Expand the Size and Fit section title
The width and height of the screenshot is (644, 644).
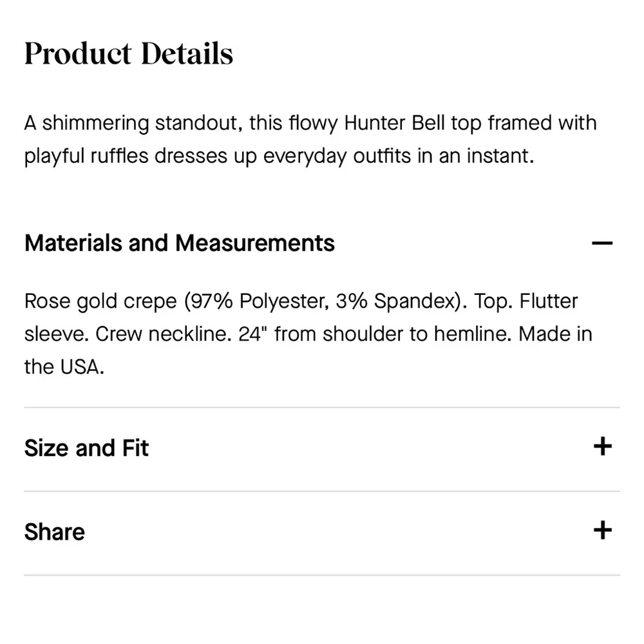86,448
